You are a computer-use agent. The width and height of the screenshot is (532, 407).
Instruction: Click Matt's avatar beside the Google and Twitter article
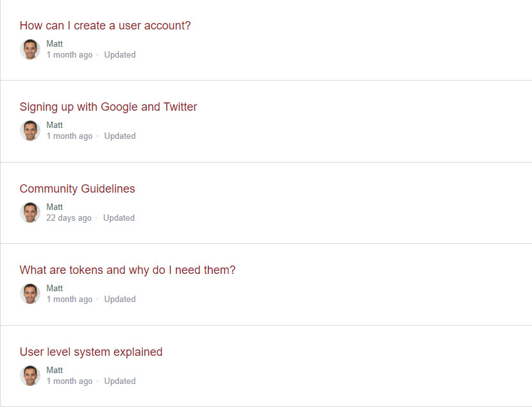[x=29, y=131]
